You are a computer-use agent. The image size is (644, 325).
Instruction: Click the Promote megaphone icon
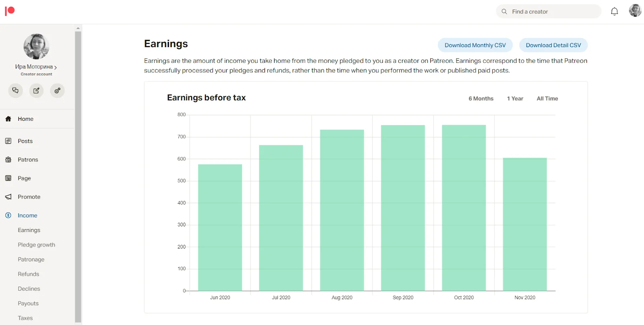(x=8, y=197)
